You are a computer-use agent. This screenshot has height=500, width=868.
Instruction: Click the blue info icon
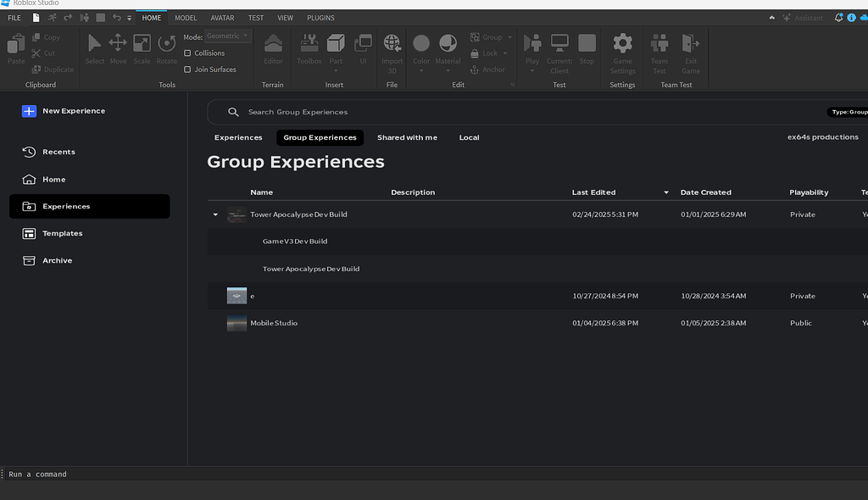[851, 18]
